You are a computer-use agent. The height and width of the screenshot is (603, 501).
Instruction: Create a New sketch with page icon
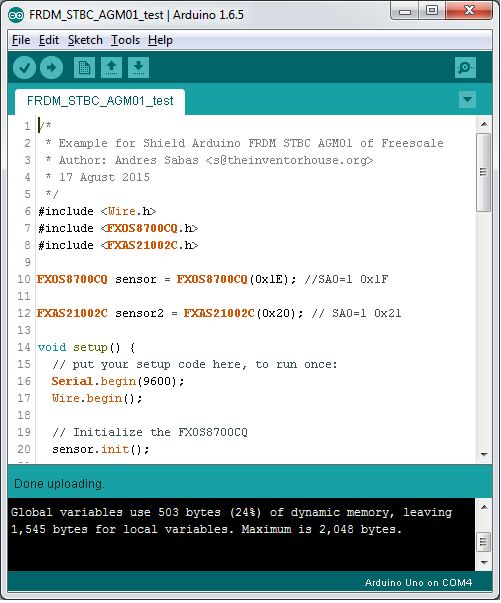click(84, 68)
